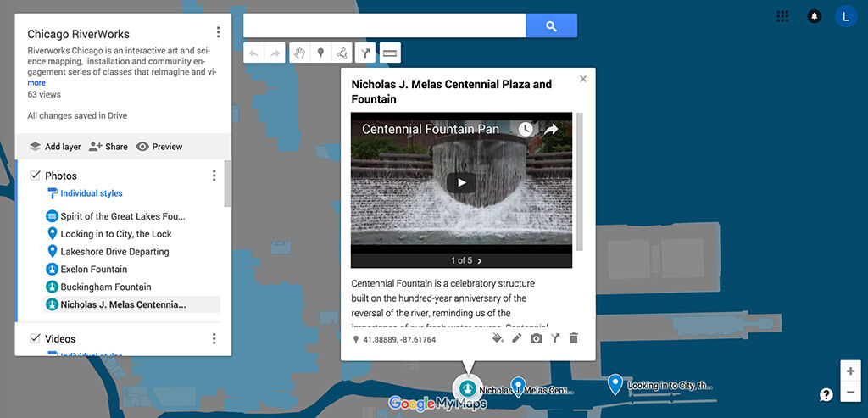Screen dimensions: 868x418
Task: Click the Photos layer title
Action: (x=61, y=176)
